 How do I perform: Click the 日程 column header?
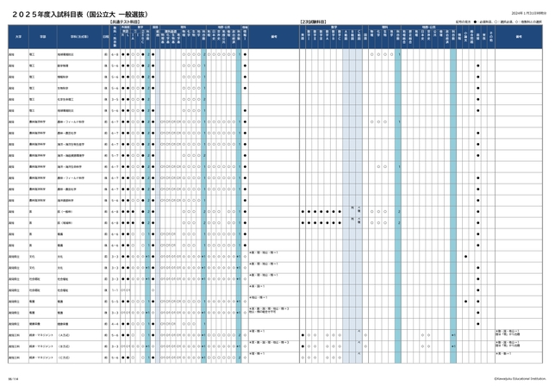coord(105,36)
